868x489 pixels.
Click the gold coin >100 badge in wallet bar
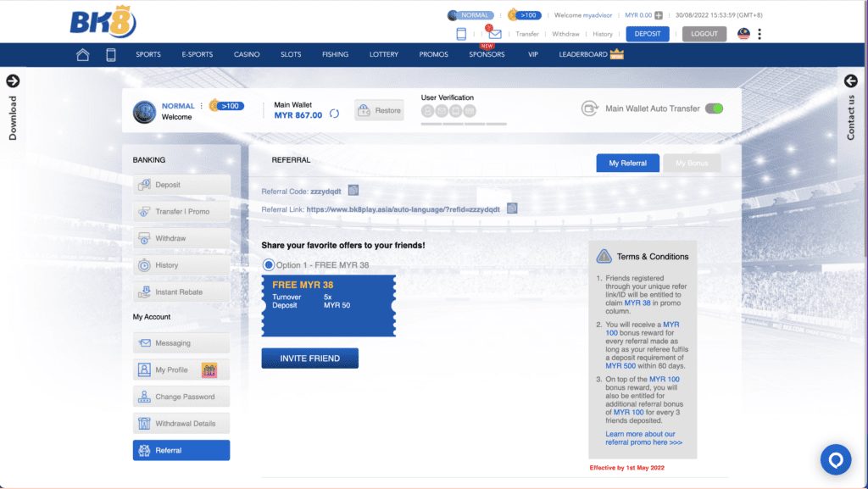click(226, 106)
